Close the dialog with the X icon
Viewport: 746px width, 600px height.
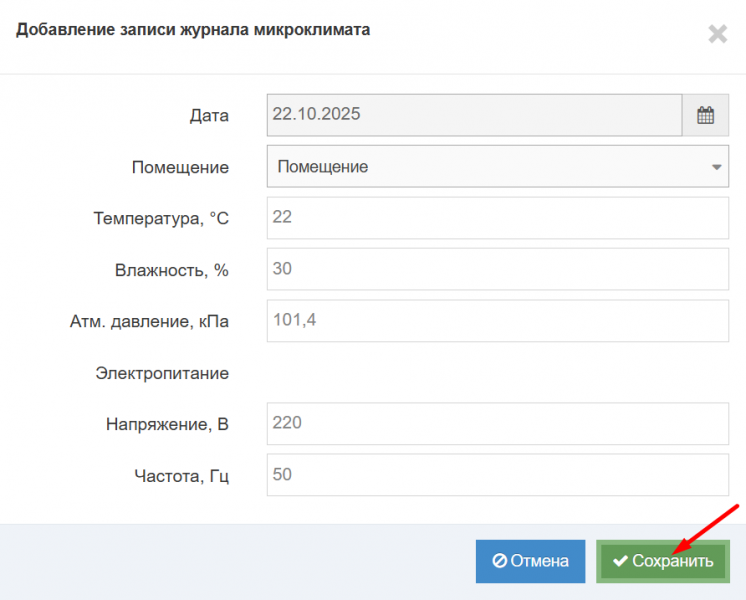tap(717, 34)
